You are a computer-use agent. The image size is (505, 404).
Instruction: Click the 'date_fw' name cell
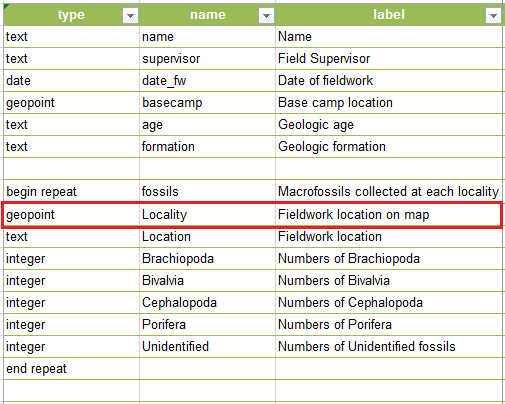[x=207, y=81]
